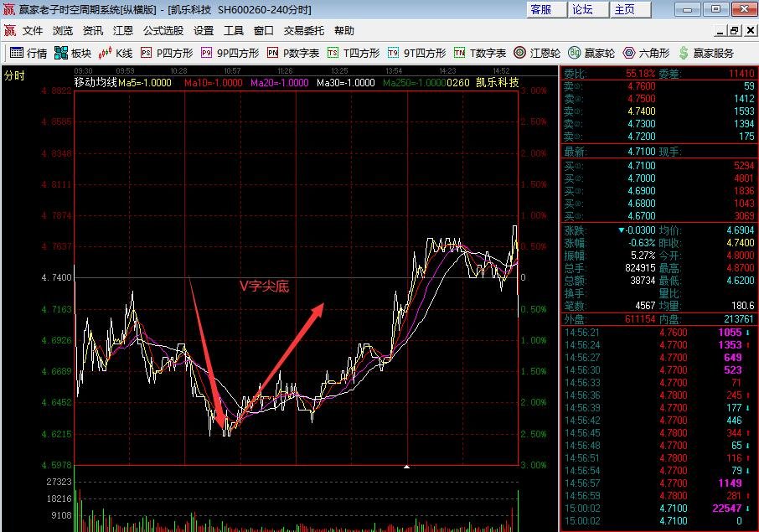Open the 江恩 menu

(x=123, y=30)
